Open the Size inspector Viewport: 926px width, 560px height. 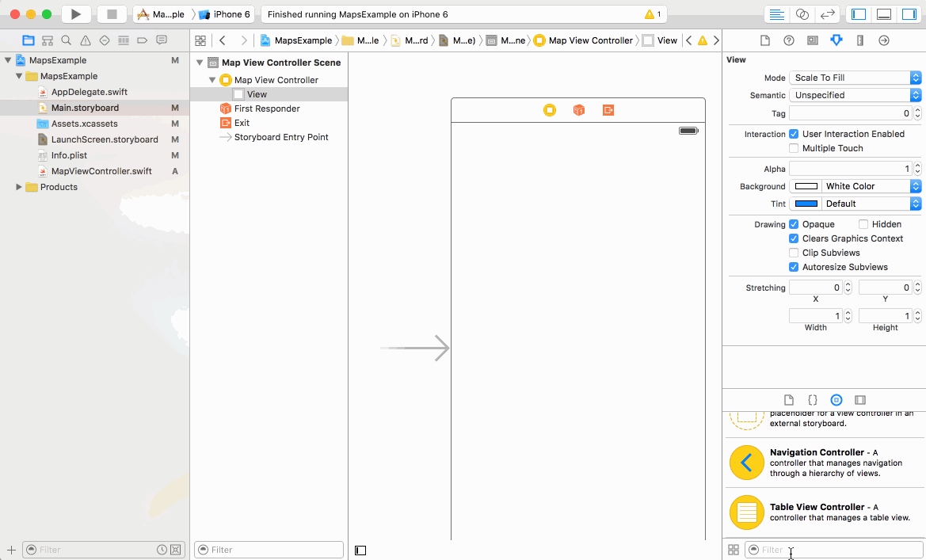pos(860,40)
